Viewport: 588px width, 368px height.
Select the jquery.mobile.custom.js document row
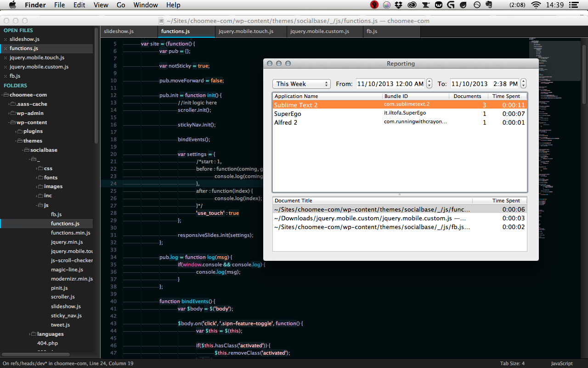400,218
